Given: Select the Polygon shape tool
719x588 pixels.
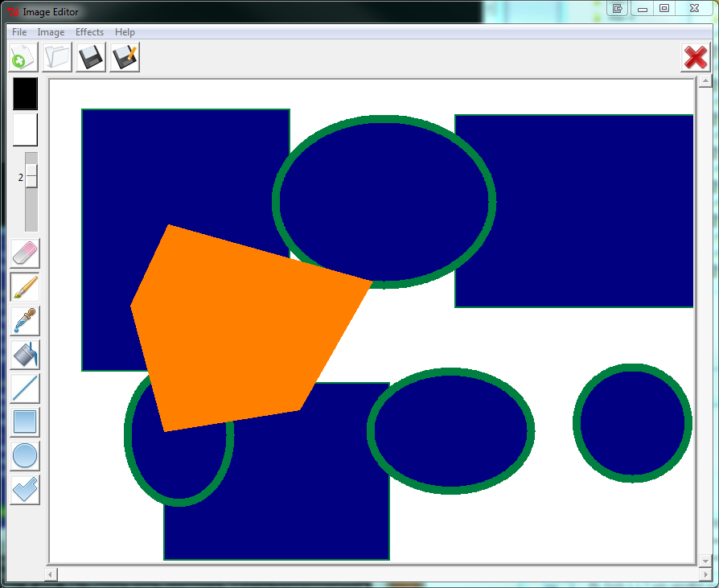Looking at the screenshot, I should (25, 490).
